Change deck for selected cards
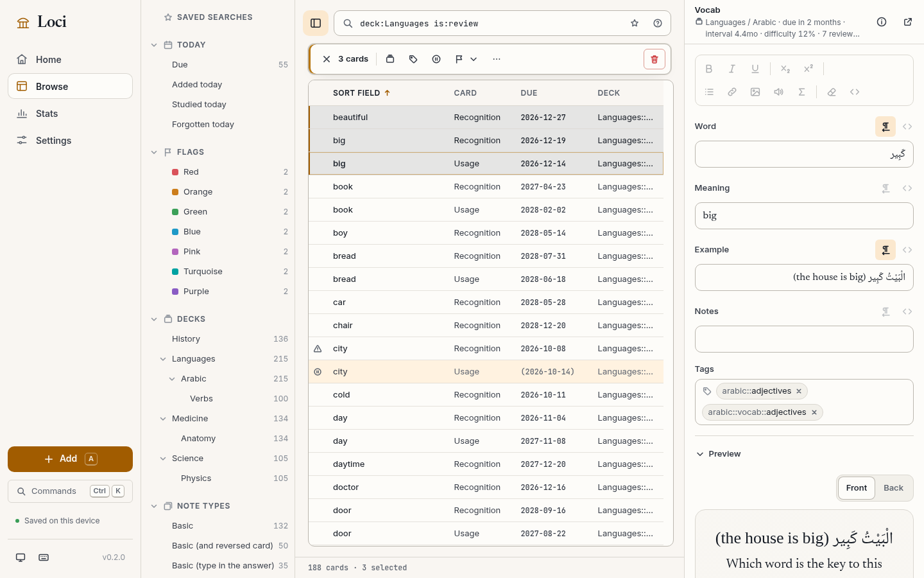The width and height of the screenshot is (924, 578). tap(390, 59)
